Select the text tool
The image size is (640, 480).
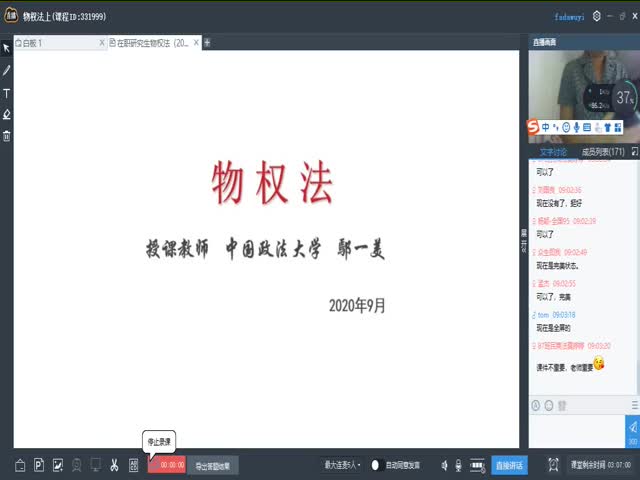click(x=6, y=93)
